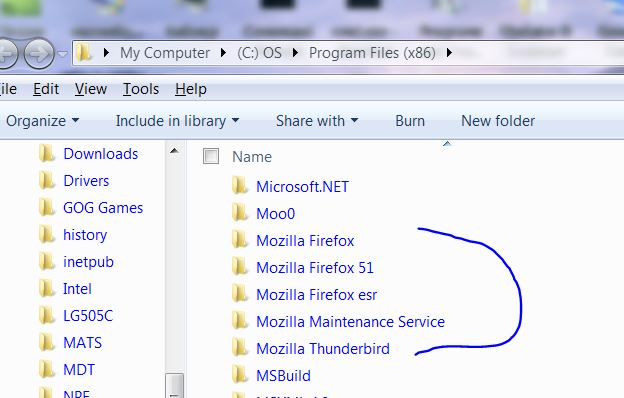This screenshot has height=398, width=624.
Task: Click folder icon next to history
Action: (x=47, y=234)
